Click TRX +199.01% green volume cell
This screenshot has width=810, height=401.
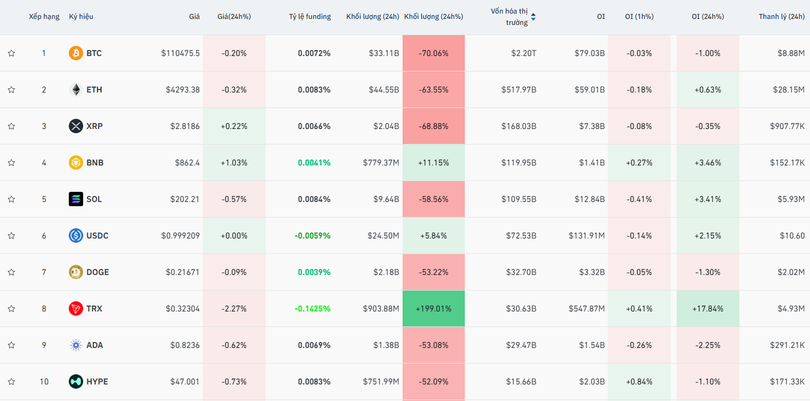click(434, 309)
